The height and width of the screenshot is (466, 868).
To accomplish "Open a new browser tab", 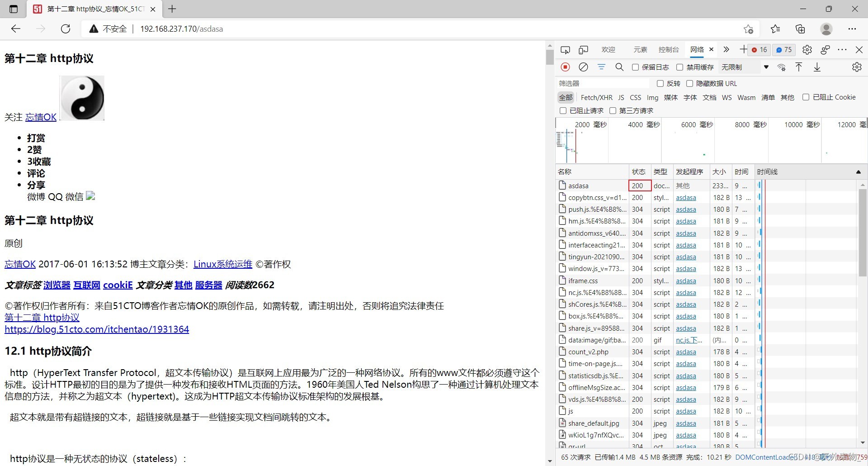I will pyautogui.click(x=172, y=9).
